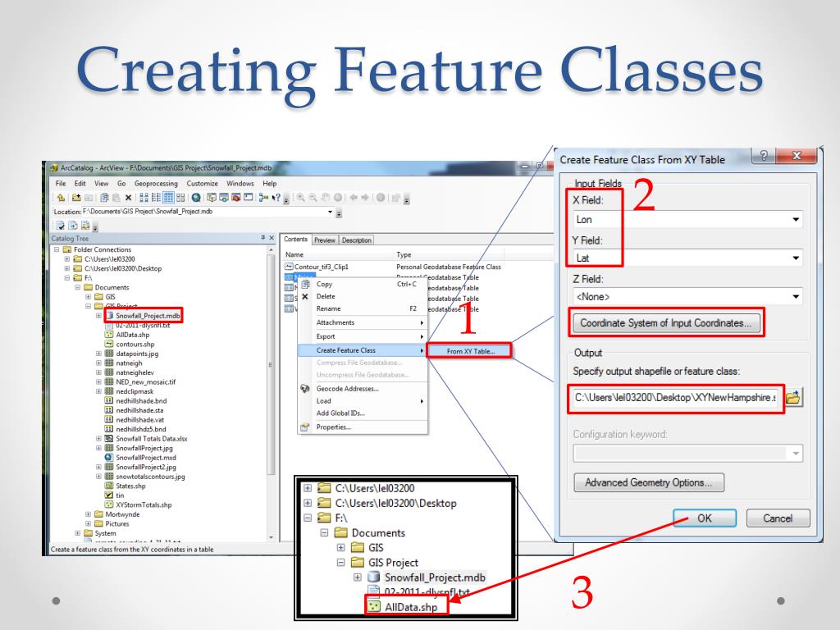Expand the NED_new_mosaic.tif tree node
Viewport: 840px width, 630px height.
click(x=98, y=382)
